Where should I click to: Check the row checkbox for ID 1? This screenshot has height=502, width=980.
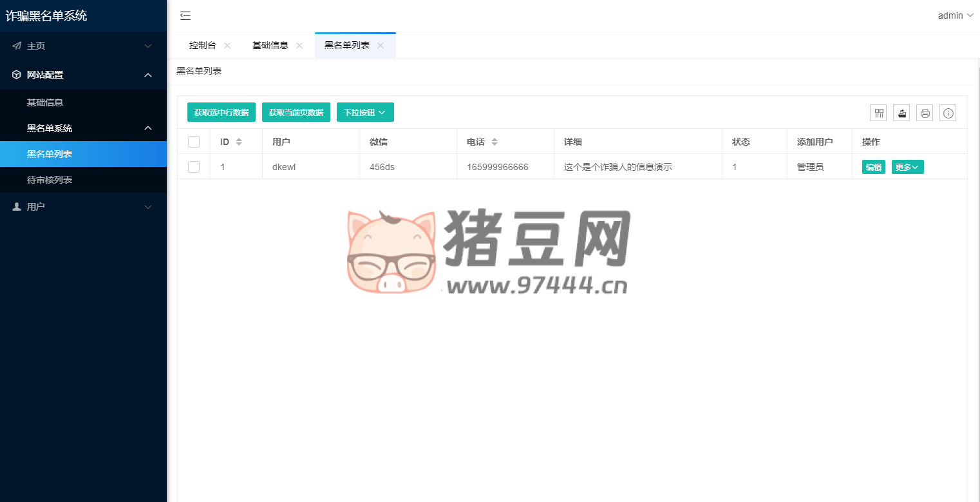pyautogui.click(x=194, y=167)
